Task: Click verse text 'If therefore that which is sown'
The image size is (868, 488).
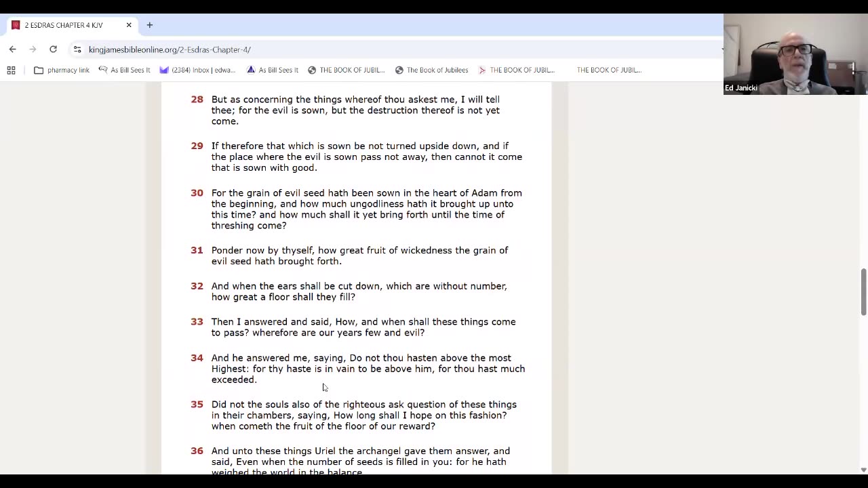Action: tap(367, 157)
